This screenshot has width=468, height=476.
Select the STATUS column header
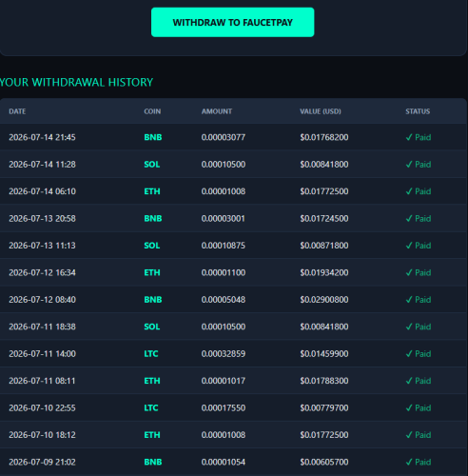pos(418,111)
